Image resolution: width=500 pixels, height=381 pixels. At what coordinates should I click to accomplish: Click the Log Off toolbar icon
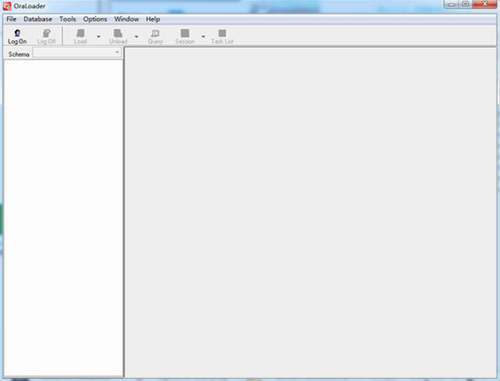point(46,33)
